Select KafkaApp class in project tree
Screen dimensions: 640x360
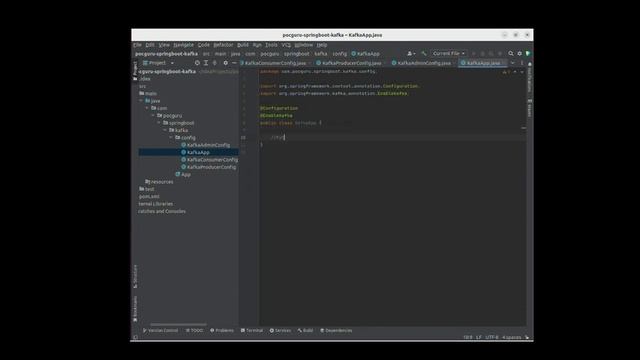point(195,152)
